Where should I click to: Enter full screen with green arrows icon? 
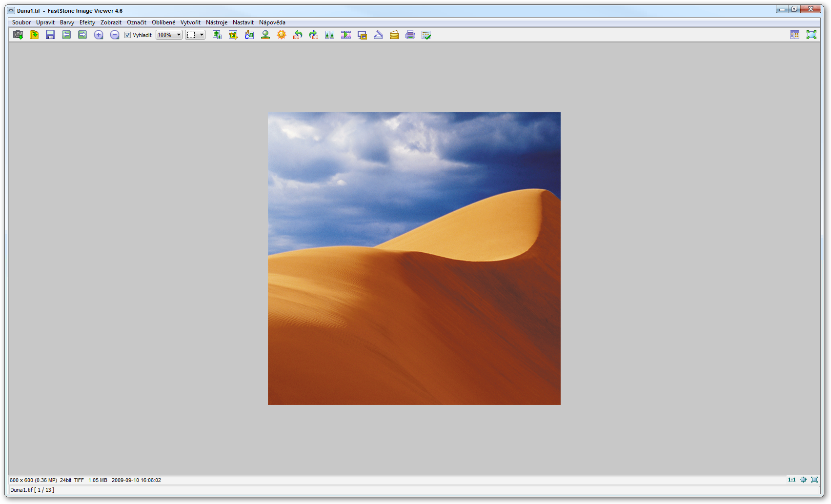click(x=811, y=35)
